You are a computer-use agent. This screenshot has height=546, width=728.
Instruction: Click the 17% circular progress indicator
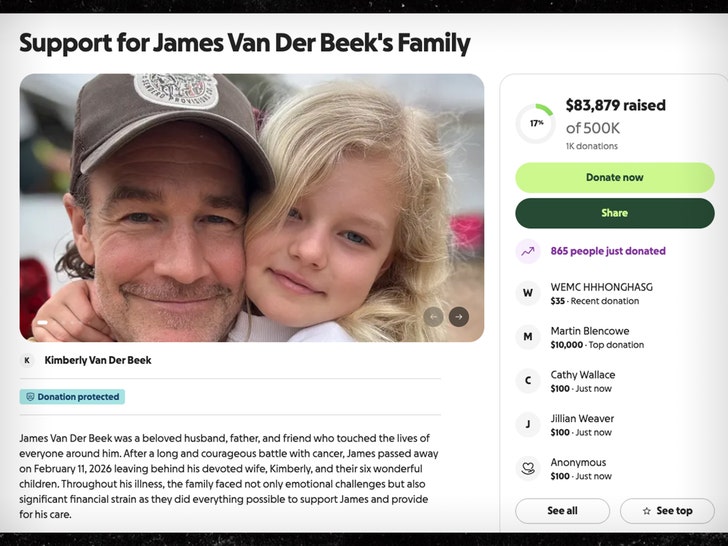[x=536, y=124]
